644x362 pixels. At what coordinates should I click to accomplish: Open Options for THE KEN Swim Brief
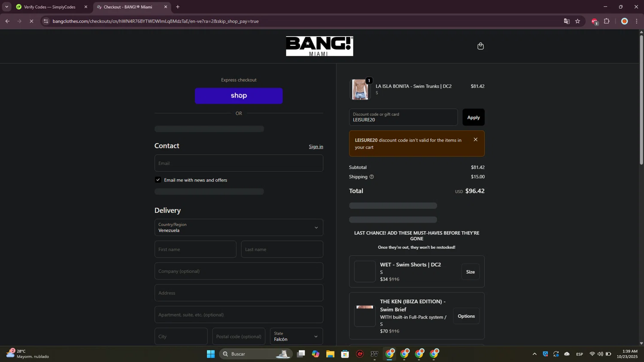pos(466,316)
